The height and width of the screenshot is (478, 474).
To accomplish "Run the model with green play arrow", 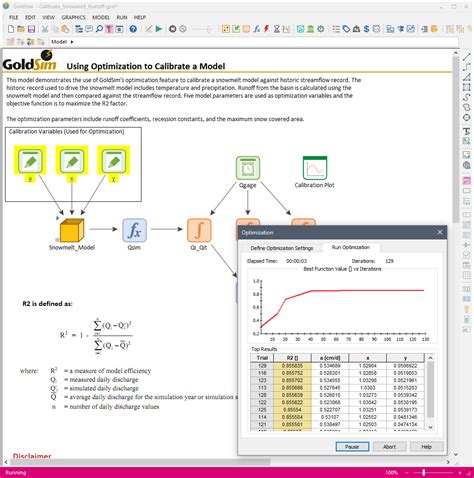I will click(x=159, y=29).
